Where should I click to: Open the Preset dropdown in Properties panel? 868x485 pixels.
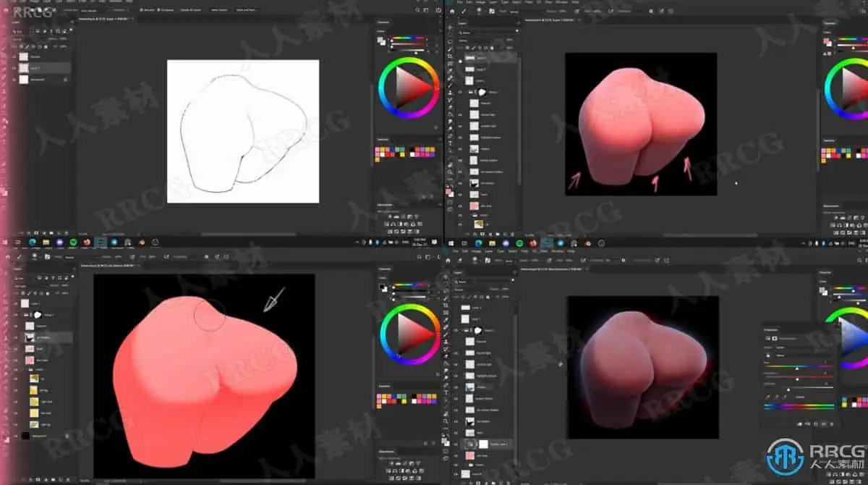pyautogui.click(x=804, y=347)
